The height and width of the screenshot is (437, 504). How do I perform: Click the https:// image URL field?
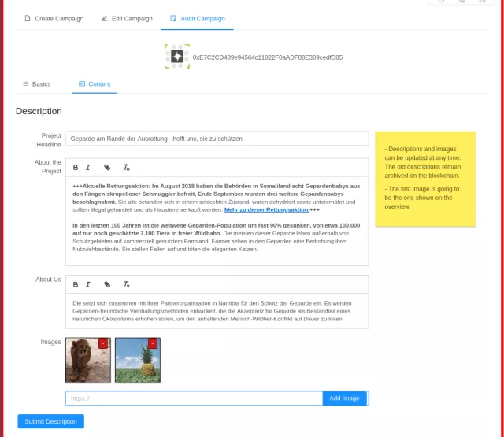194,398
